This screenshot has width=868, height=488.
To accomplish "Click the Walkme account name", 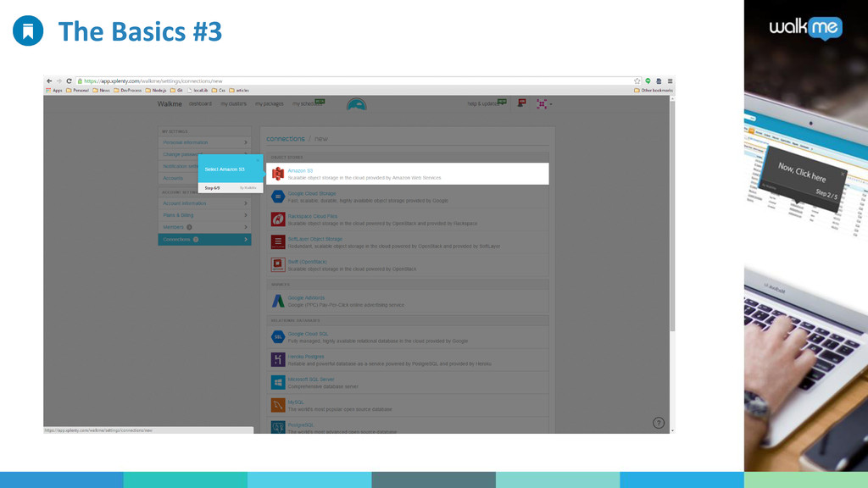I will pos(170,104).
